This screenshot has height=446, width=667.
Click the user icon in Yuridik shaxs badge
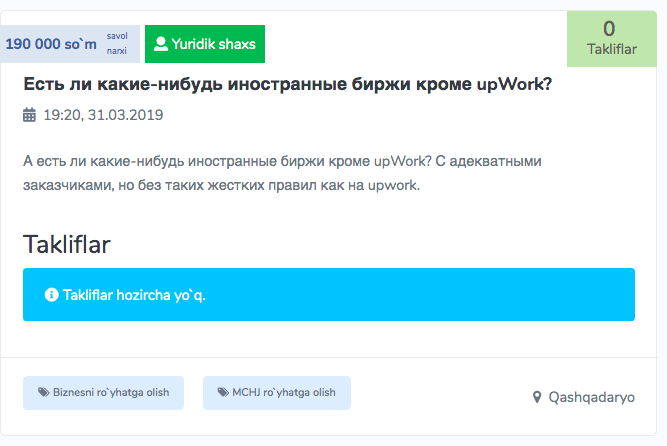point(160,44)
